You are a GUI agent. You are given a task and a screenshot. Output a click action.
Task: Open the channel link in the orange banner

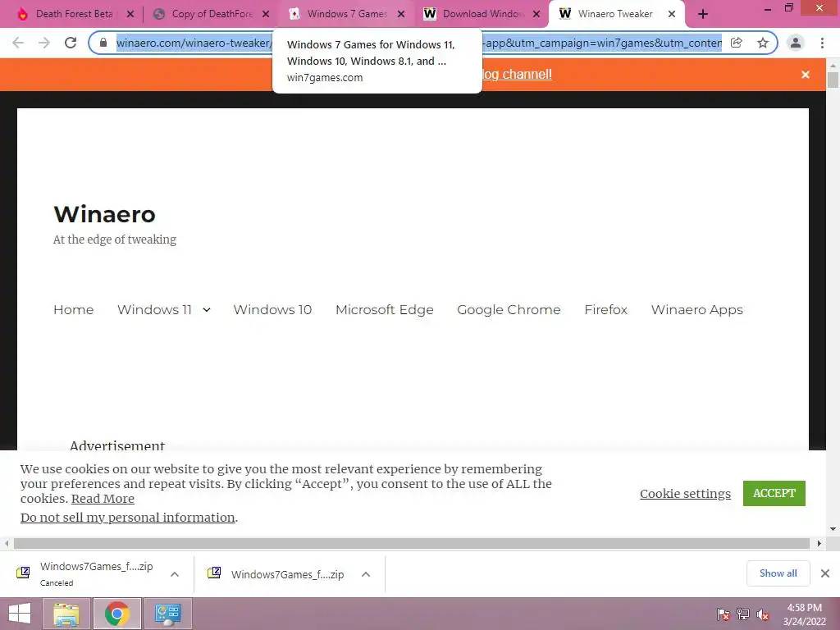[517, 75]
